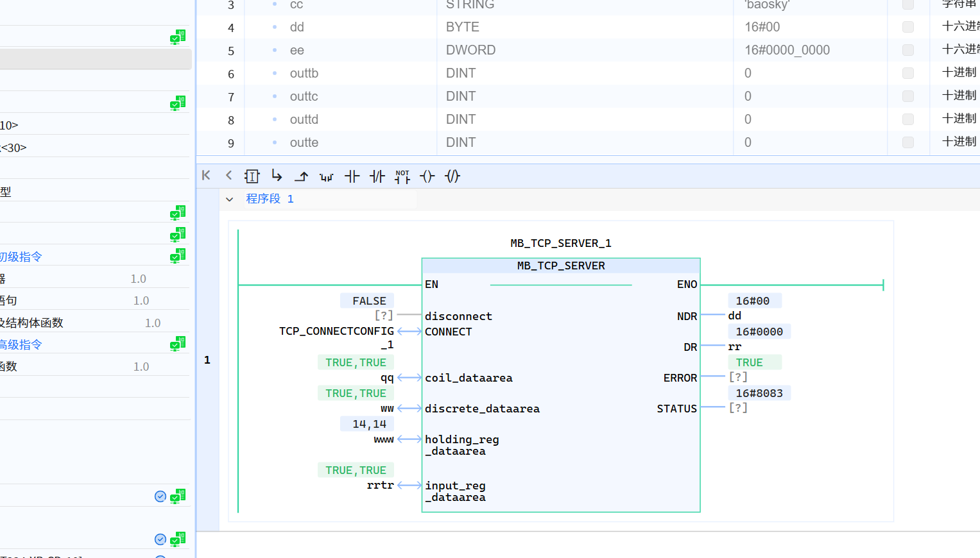980x558 pixels.
Task: Jump to first with the K arrow
Action: [x=206, y=176]
